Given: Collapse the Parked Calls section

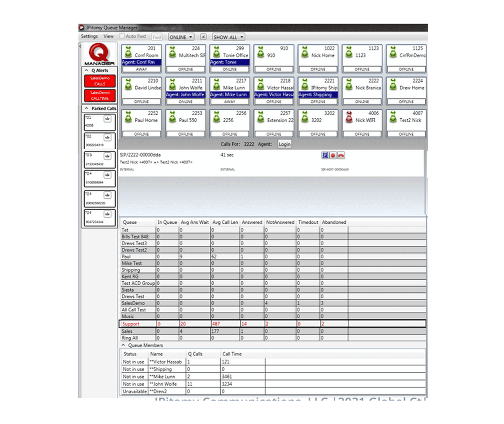Looking at the screenshot, I should [86, 108].
